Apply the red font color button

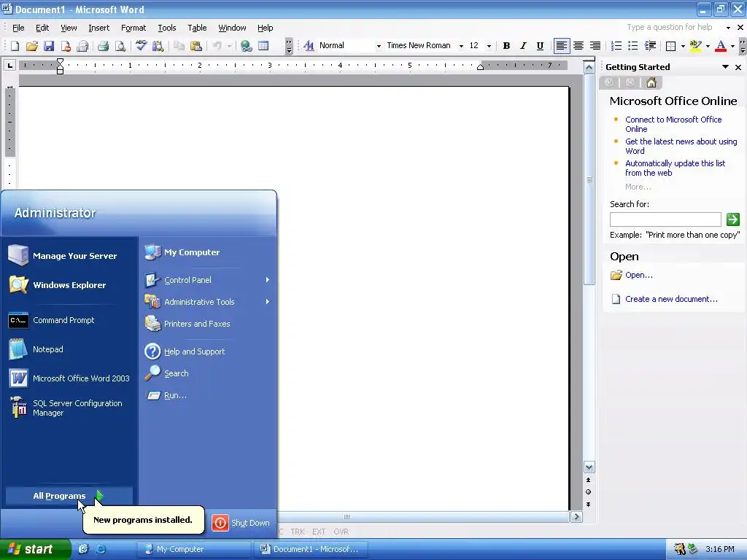[x=721, y=46]
